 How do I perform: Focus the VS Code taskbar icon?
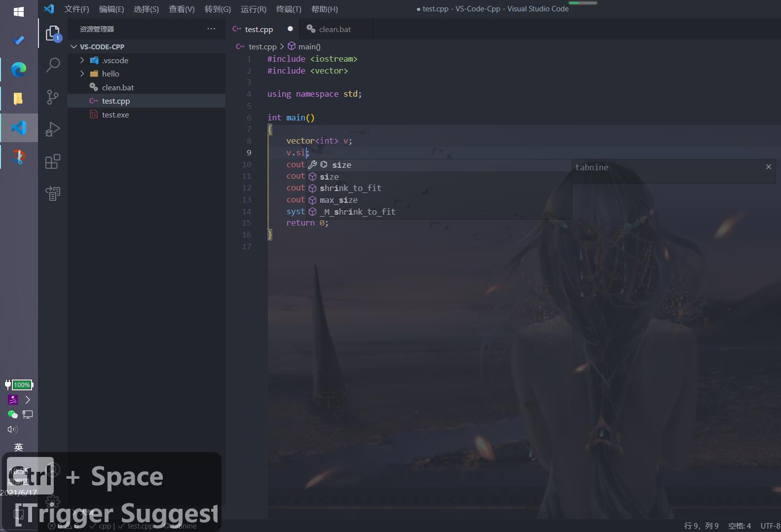pos(19,128)
